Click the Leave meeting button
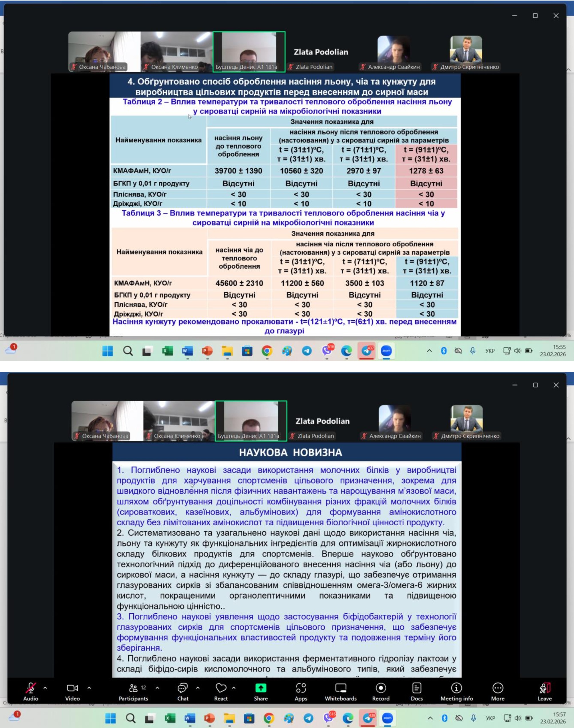This screenshot has width=574, height=728. pos(545,688)
